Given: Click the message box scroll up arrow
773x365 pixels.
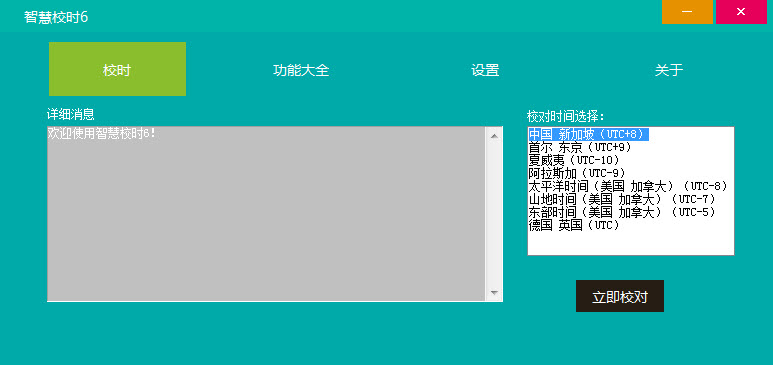Looking at the screenshot, I should 494,135.
